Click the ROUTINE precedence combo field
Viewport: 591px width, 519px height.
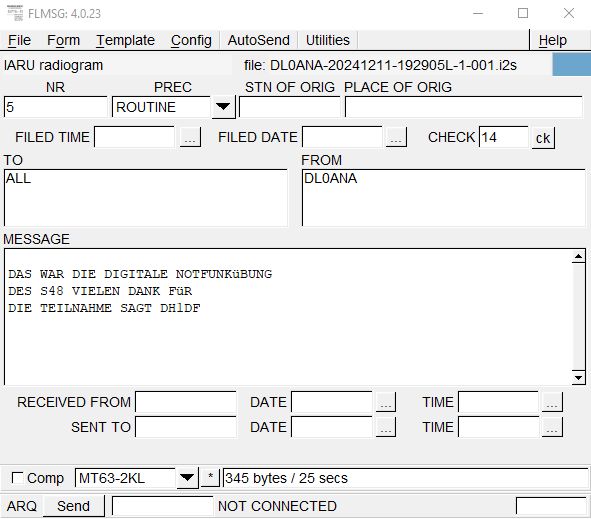(161, 107)
